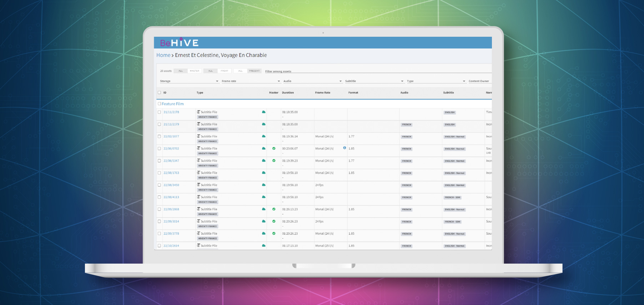Open the Type filter dropdown
The height and width of the screenshot is (305, 644).
pos(436,81)
